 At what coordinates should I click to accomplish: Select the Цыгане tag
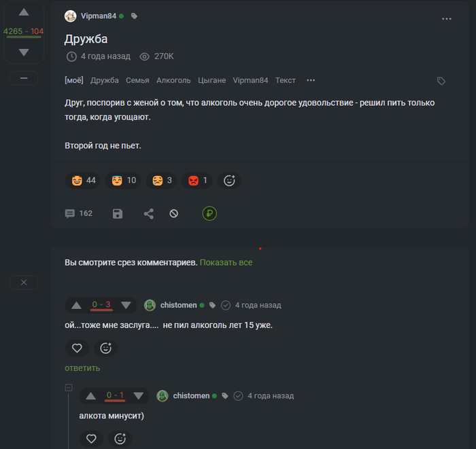(x=211, y=80)
